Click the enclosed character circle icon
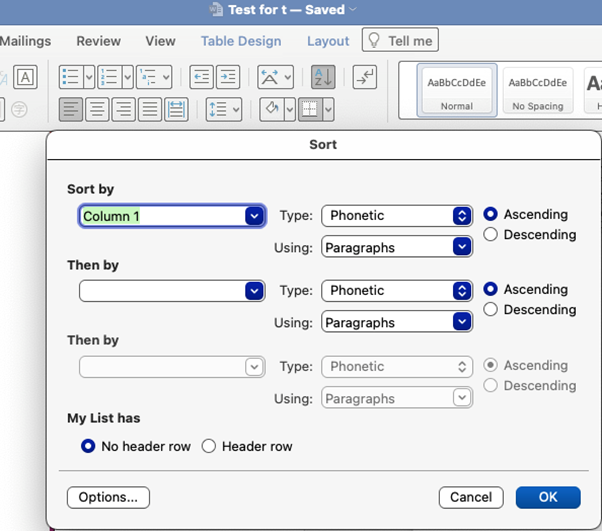The image size is (602, 531). pos(19,109)
